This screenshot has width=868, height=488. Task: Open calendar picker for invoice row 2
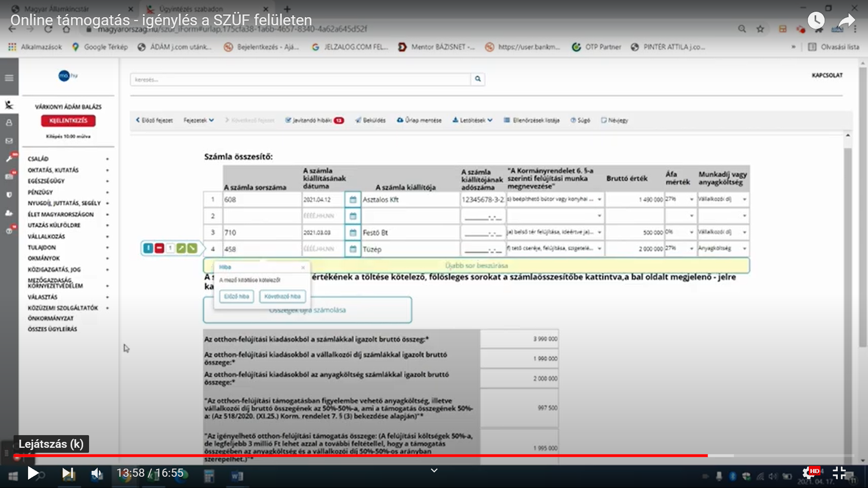[353, 216]
